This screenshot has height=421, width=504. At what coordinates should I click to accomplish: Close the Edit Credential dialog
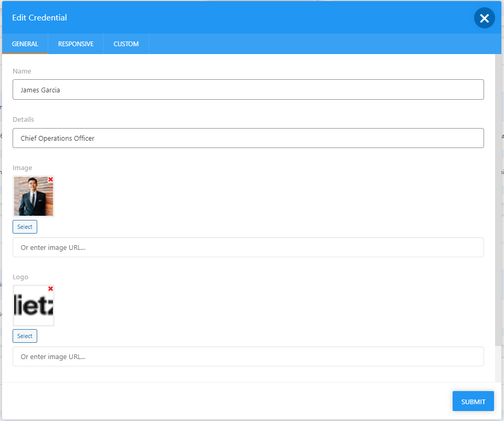pyautogui.click(x=484, y=18)
